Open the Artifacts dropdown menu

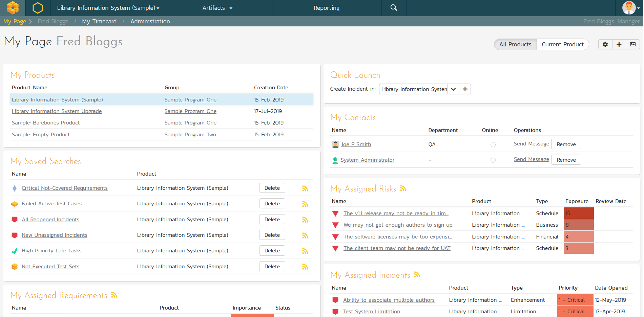click(217, 8)
